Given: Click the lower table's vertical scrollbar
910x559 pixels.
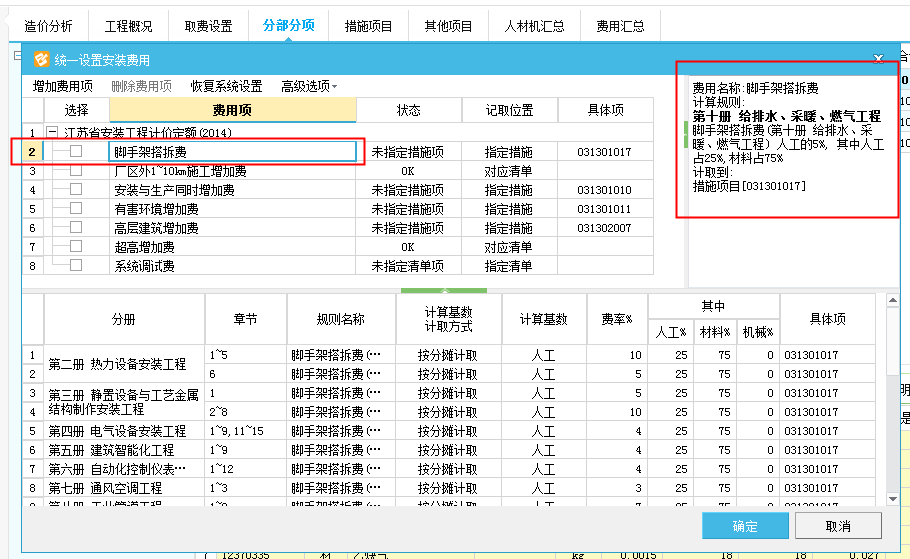Looking at the screenshot, I should [x=894, y=400].
